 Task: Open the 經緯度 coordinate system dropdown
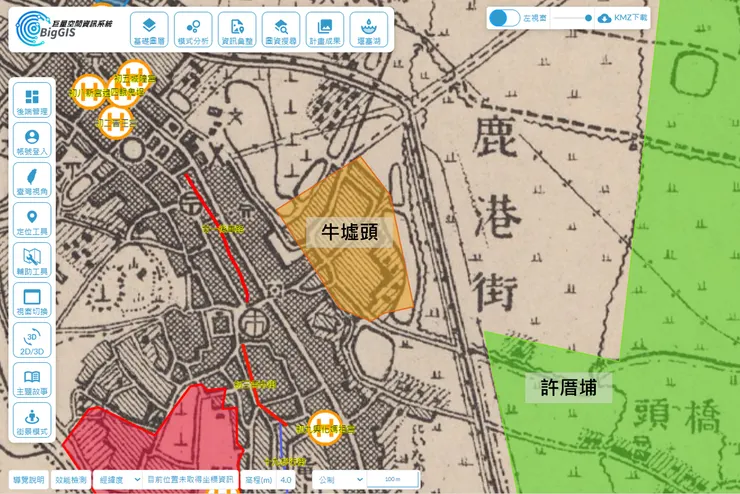coord(118,479)
